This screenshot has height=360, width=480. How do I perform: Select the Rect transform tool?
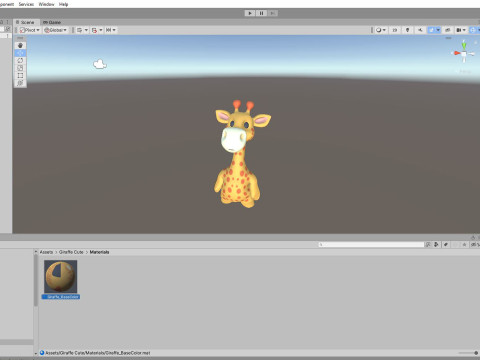click(20, 76)
